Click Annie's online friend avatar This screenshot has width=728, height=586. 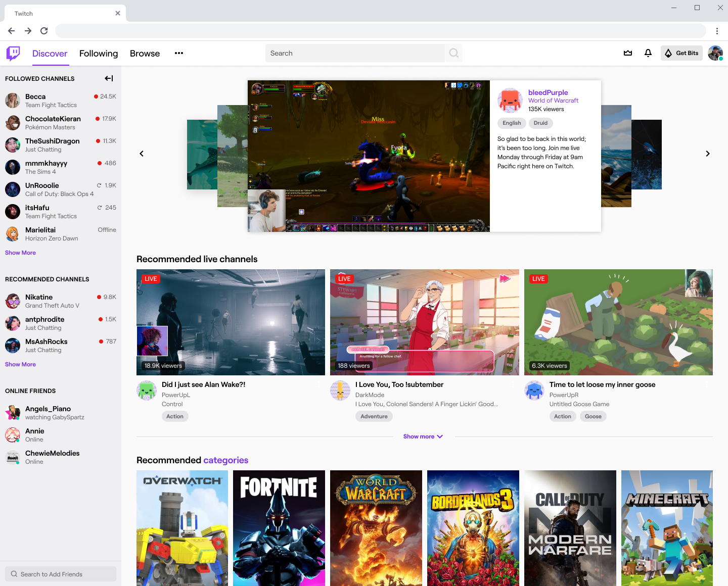point(13,435)
